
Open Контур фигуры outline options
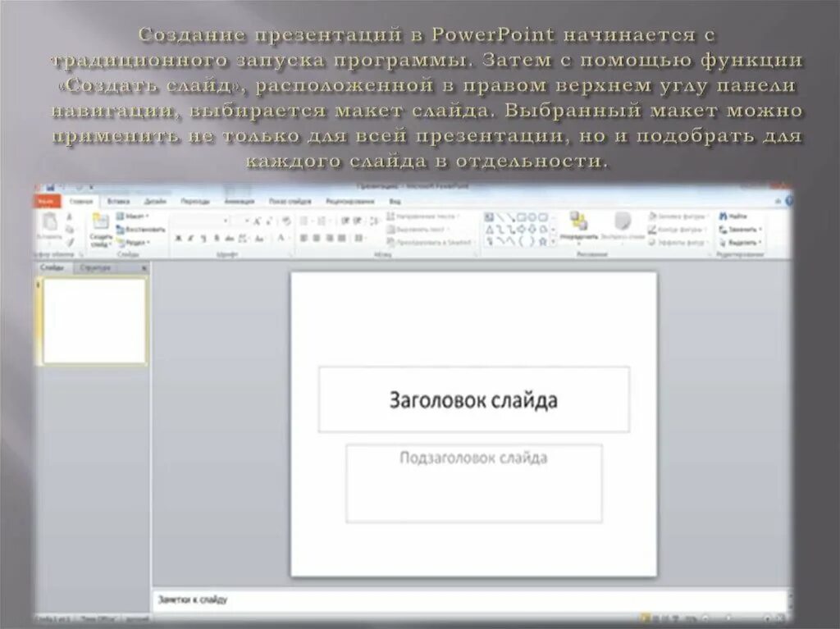(677, 230)
